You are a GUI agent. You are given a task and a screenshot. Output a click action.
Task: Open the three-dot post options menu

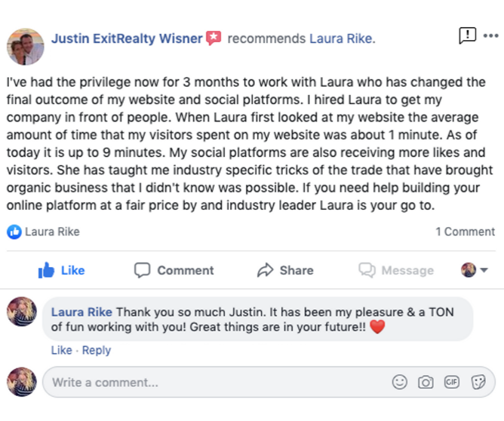tap(490, 35)
